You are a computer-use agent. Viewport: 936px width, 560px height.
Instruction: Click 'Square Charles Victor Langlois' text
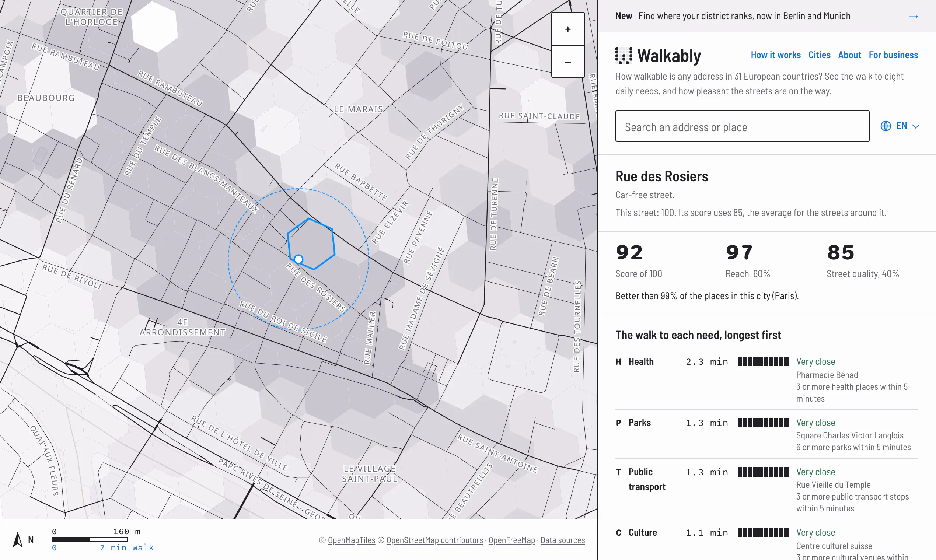point(849,435)
